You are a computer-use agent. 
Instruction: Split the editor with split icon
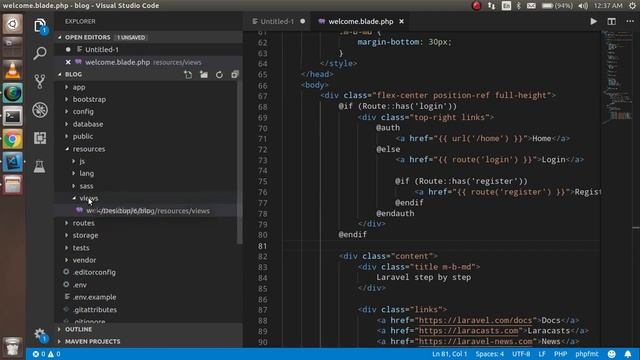point(611,21)
